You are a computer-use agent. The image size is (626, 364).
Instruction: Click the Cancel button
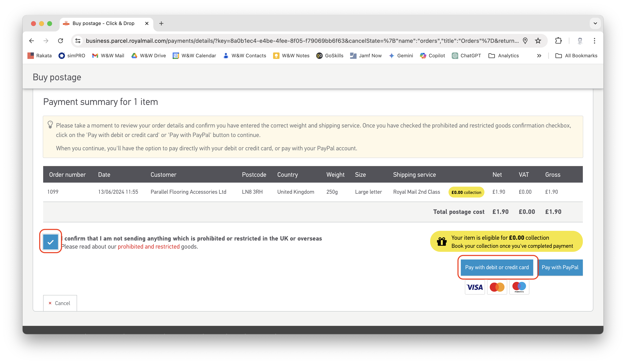60,303
